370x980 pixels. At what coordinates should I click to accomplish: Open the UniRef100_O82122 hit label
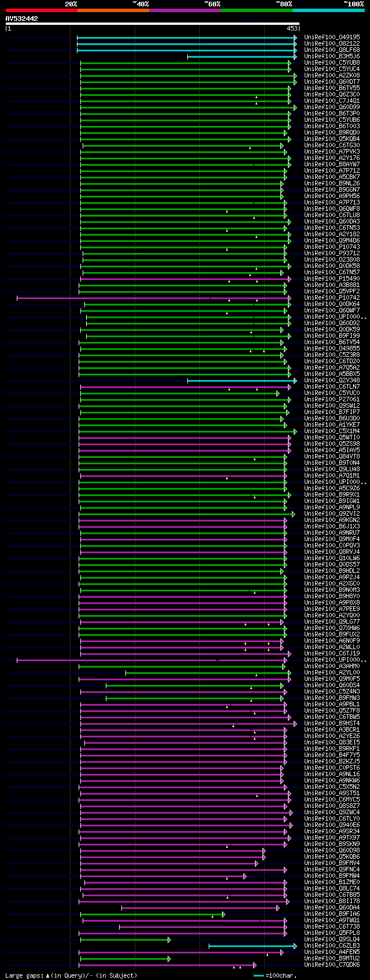coord(332,44)
